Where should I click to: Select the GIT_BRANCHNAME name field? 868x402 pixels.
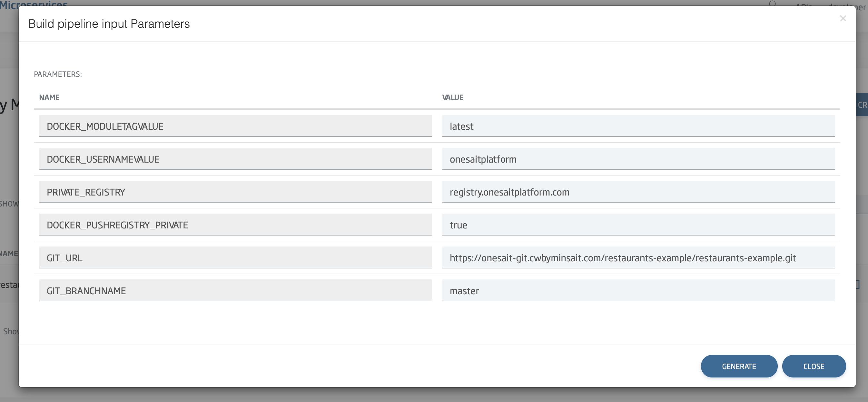click(x=235, y=290)
